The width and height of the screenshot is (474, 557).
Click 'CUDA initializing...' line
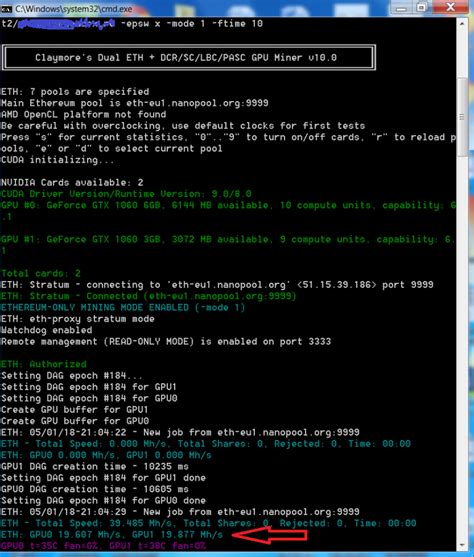click(x=58, y=160)
